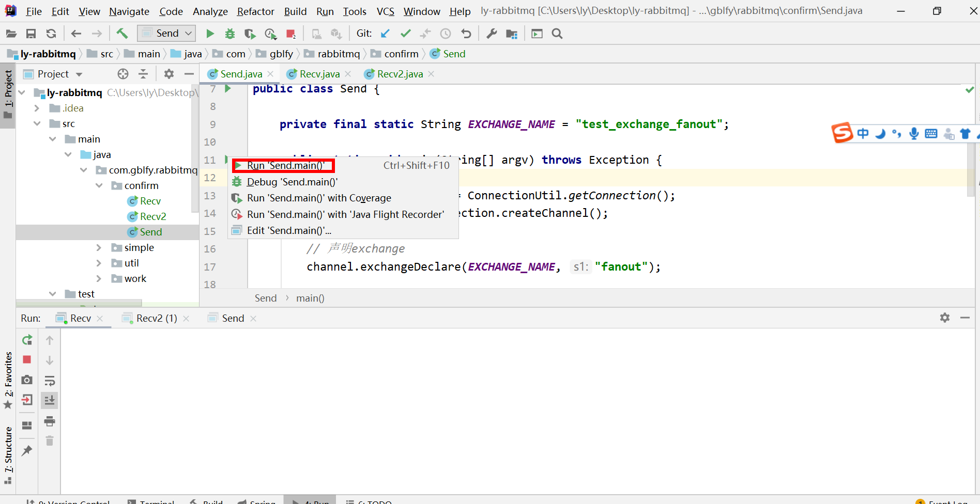Click Collapse All icon in Project panel
Screen dimensions: 980x504
tap(143, 74)
